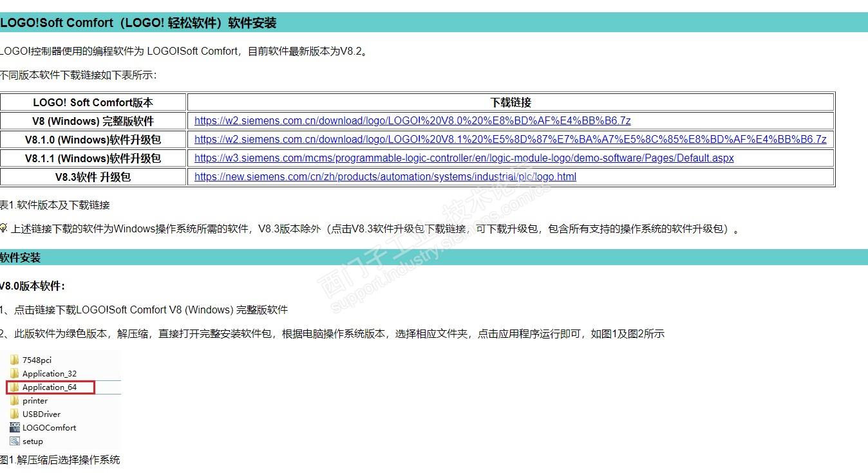Viewport: 868px width, 473px height.
Task: Open the V8.3 new.siemens.com logo.html link
Action: [385, 176]
